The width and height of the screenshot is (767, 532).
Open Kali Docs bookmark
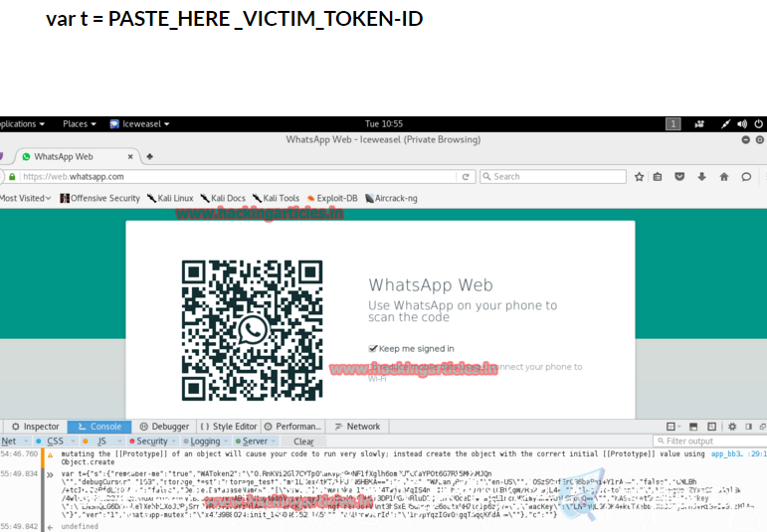pyautogui.click(x=223, y=198)
